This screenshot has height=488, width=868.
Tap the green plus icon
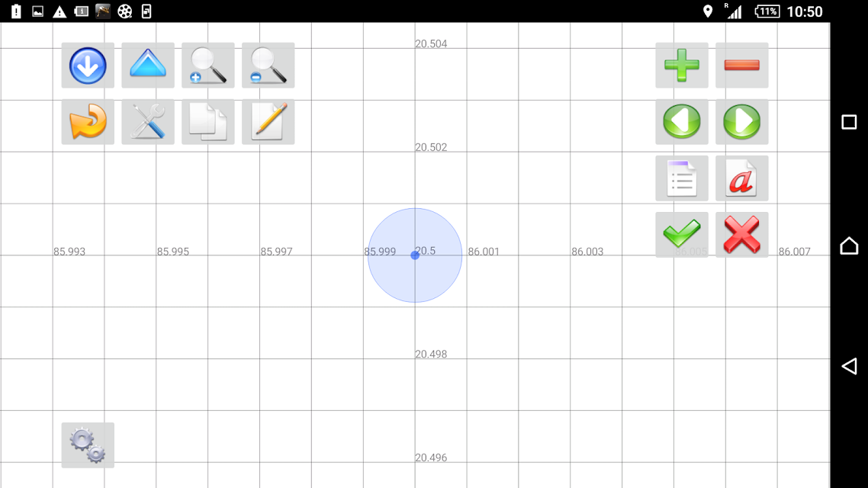[682, 66]
